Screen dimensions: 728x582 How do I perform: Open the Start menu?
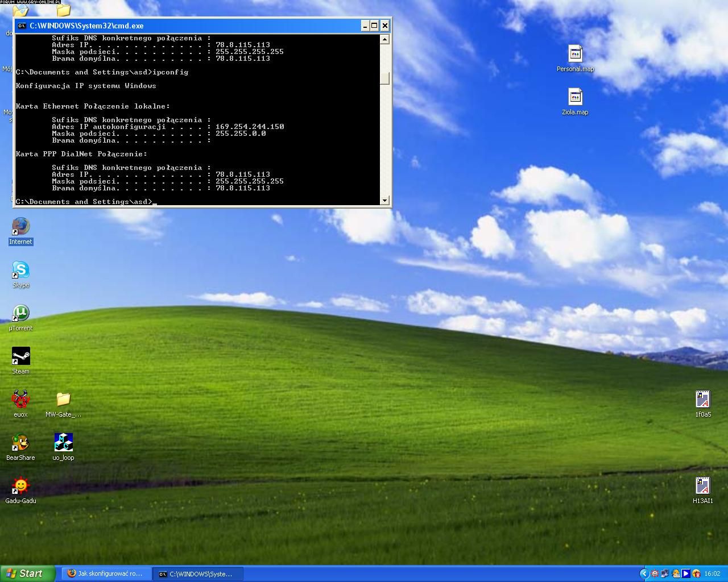pos(28,573)
